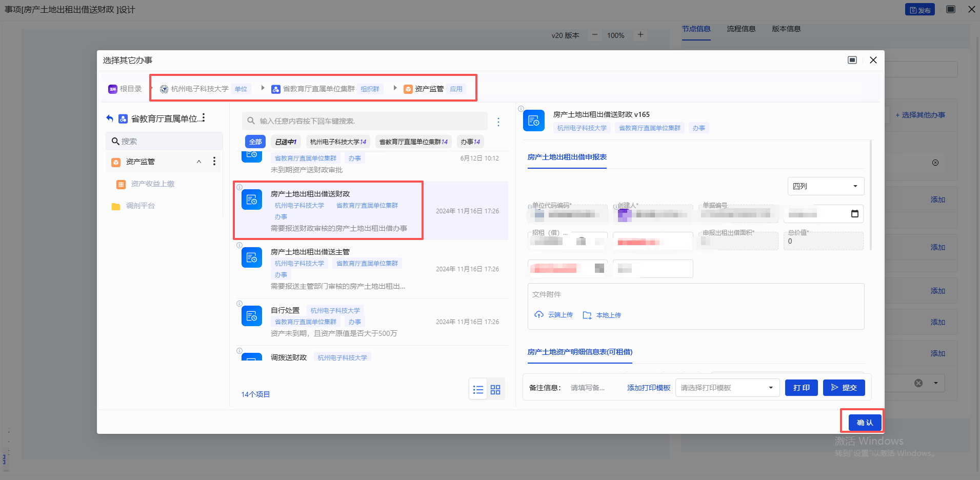Open 请选择打印模板 template dropdown
980x480 pixels.
click(727, 388)
